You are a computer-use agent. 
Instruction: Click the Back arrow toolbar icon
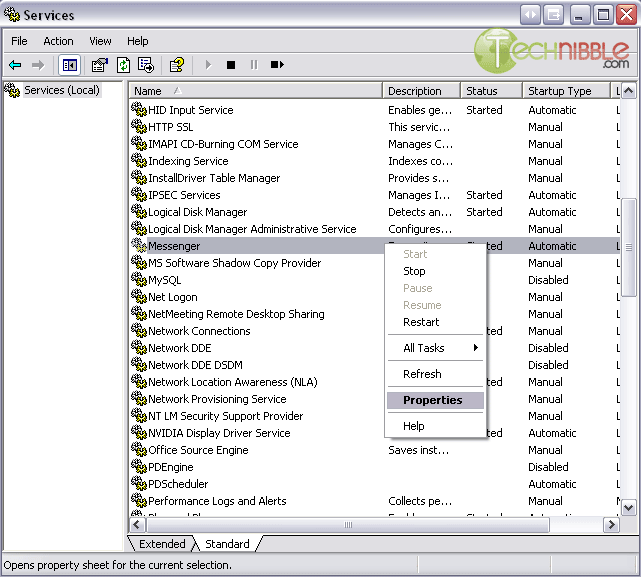[x=15, y=65]
